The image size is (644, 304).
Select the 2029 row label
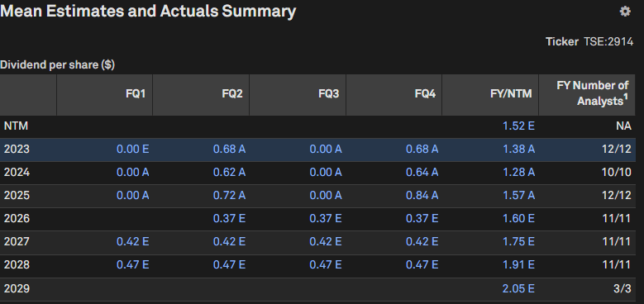pos(17,289)
